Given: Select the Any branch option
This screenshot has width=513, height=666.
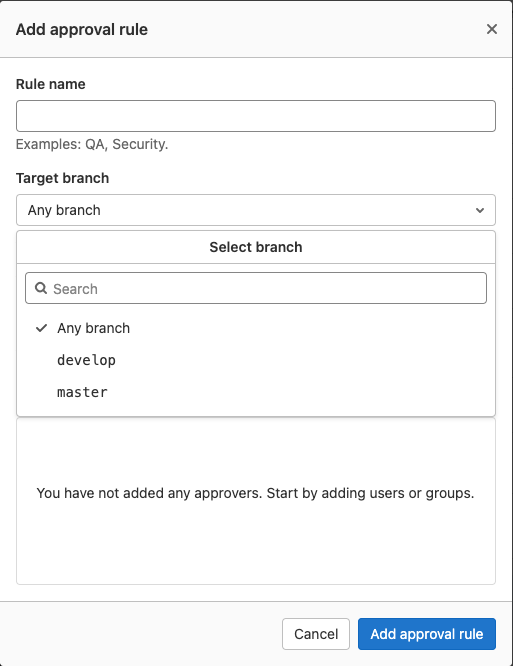Looking at the screenshot, I should (x=256, y=328).
